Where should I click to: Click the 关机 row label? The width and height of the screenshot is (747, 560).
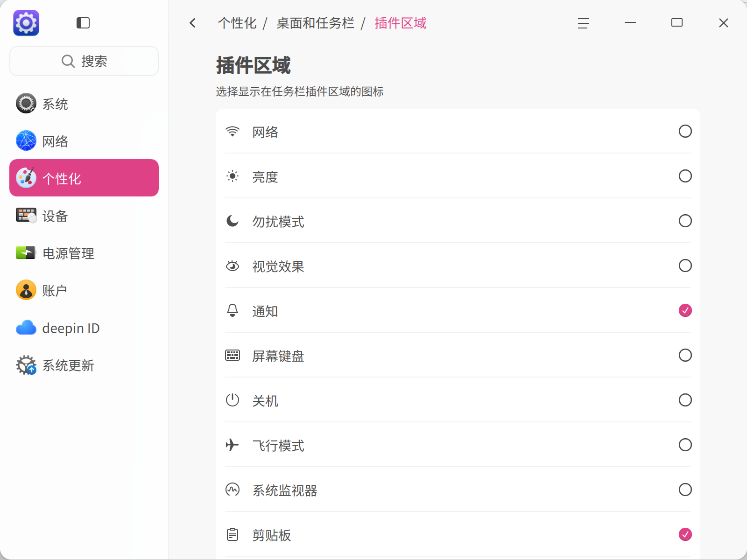(265, 400)
